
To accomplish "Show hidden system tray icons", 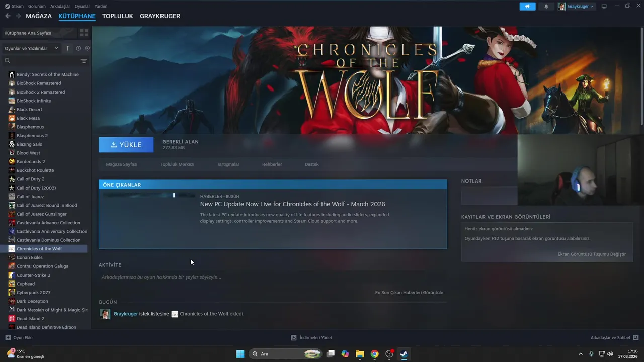I will pyautogui.click(x=580, y=354).
